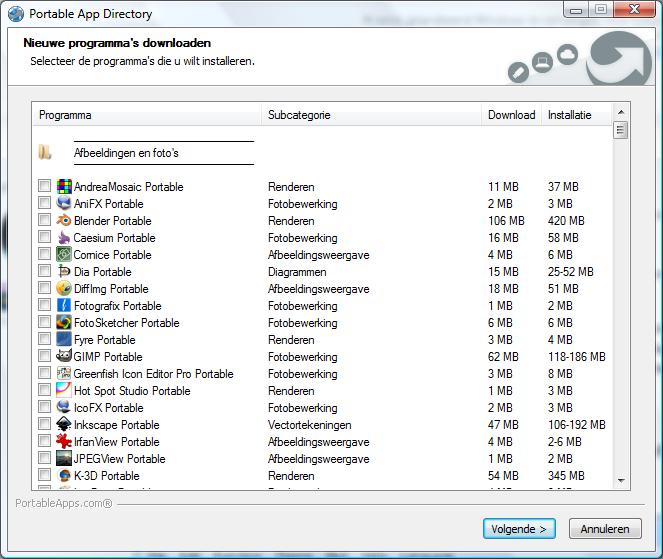Click the GIMP Portable program name
The image size is (663, 559).
(x=108, y=357)
